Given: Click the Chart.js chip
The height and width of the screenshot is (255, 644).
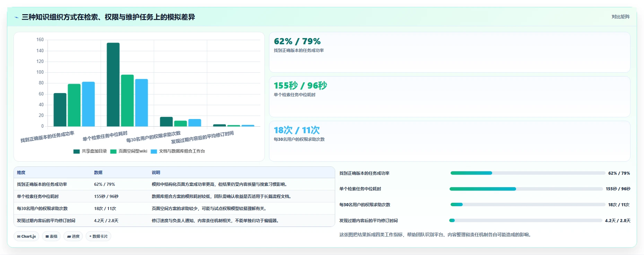Looking at the screenshot, I should coord(26,236).
